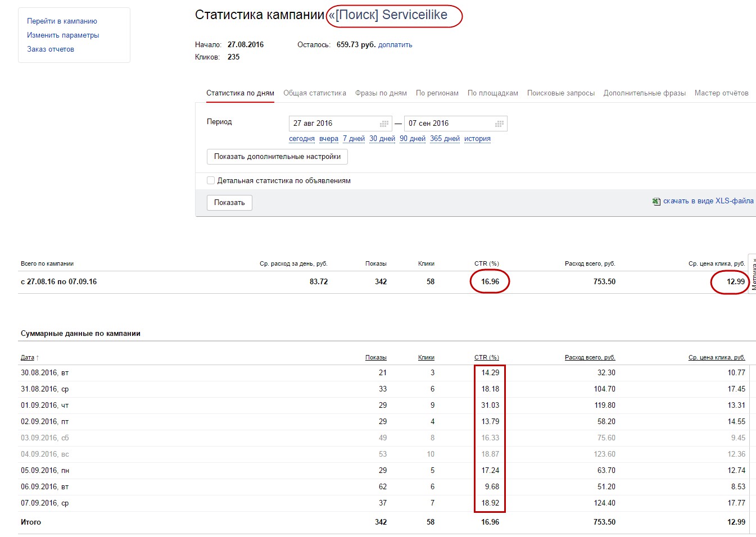Click campaign start date 27.08.2016
This screenshot has width=756, height=537.
pyautogui.click(x=246, y=45)
